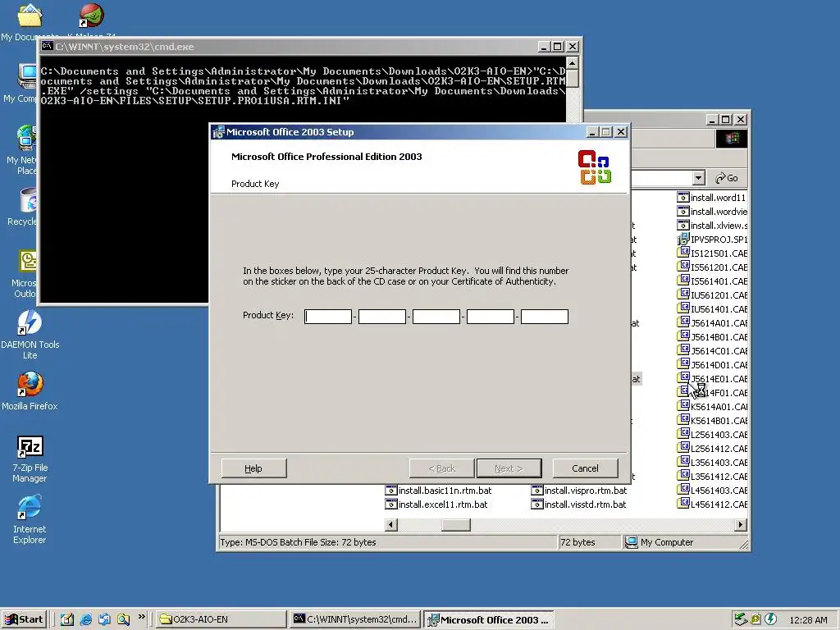This screenshot has width=840, height=630.
Task: Click the fifth Product Key box
Action: coord(545,317)
